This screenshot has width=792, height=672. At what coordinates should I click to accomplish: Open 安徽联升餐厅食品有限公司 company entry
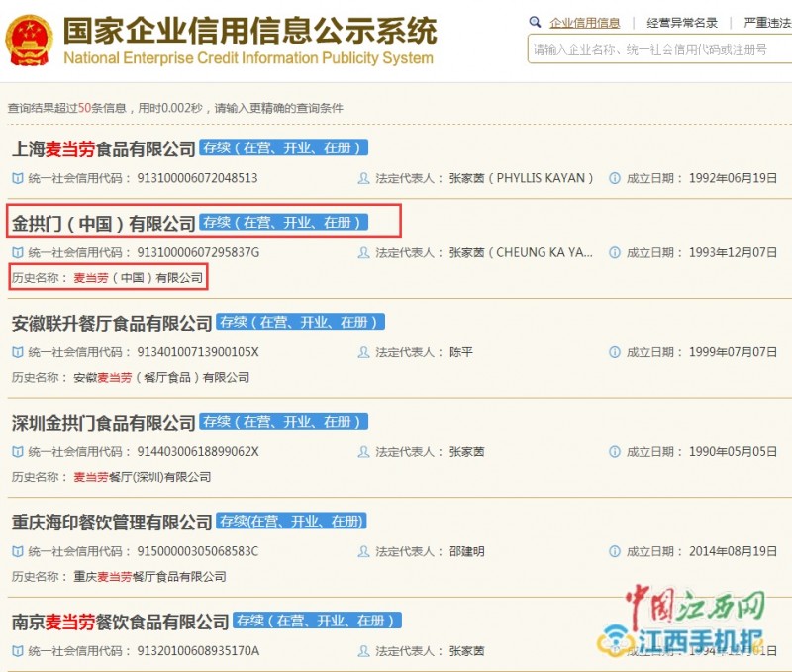(112, 323)
